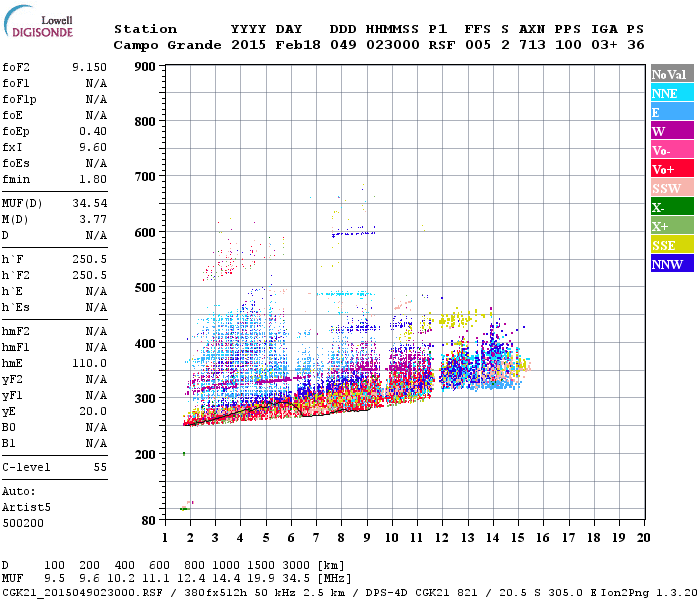Click the 900 km y-axis label
The height and width of the screenshot is (600, 700).
pyautogui.click(x=145, y=67)
